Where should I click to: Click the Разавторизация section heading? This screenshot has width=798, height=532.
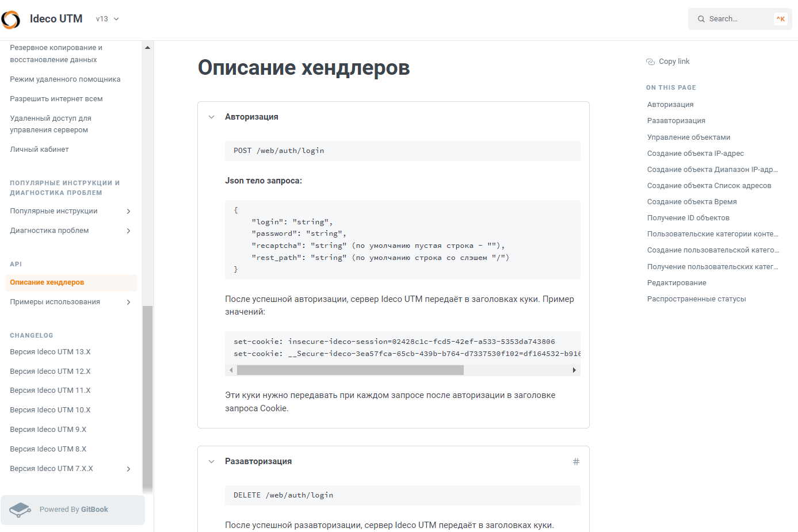(258, 461)
